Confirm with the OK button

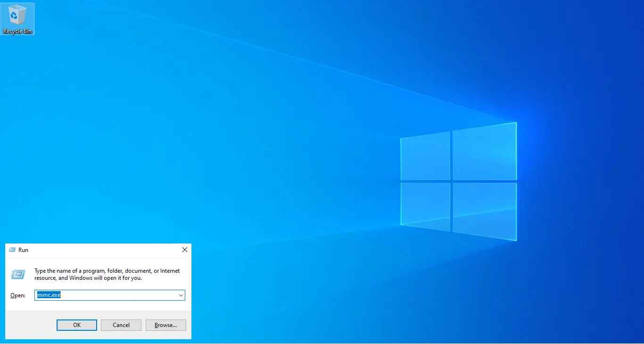pyautogui.click(x=77, y=325)
